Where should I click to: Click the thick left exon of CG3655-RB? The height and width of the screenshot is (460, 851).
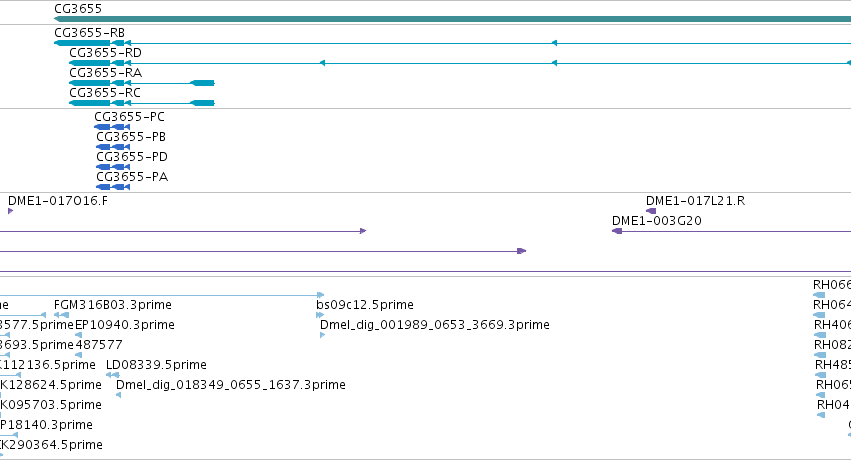coord(82,43)
